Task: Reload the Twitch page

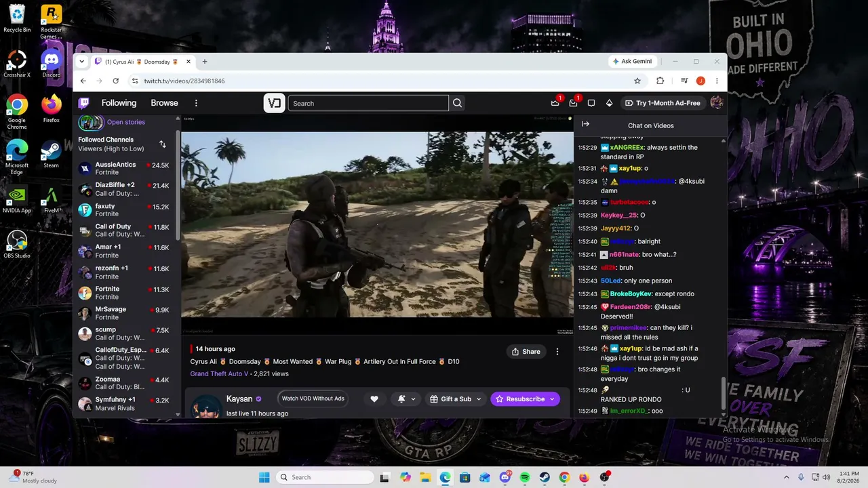Action: coord(116,81)
